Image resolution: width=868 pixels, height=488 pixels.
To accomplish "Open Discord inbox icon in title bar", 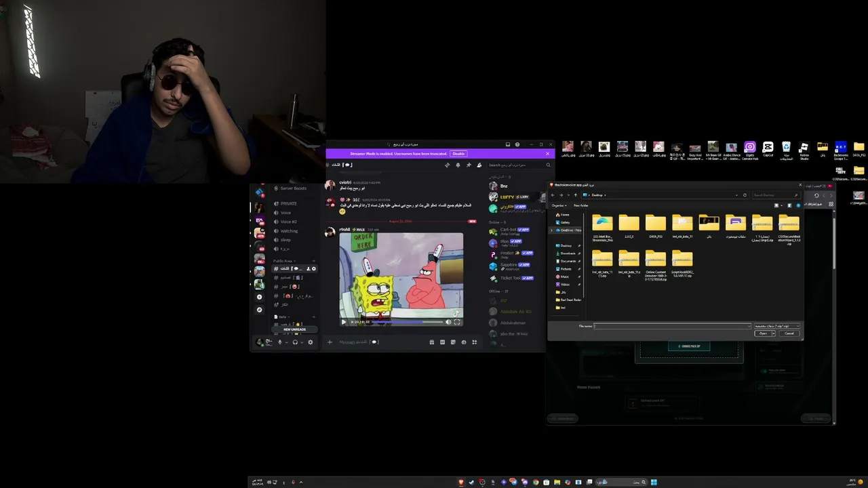I will 507,144.
